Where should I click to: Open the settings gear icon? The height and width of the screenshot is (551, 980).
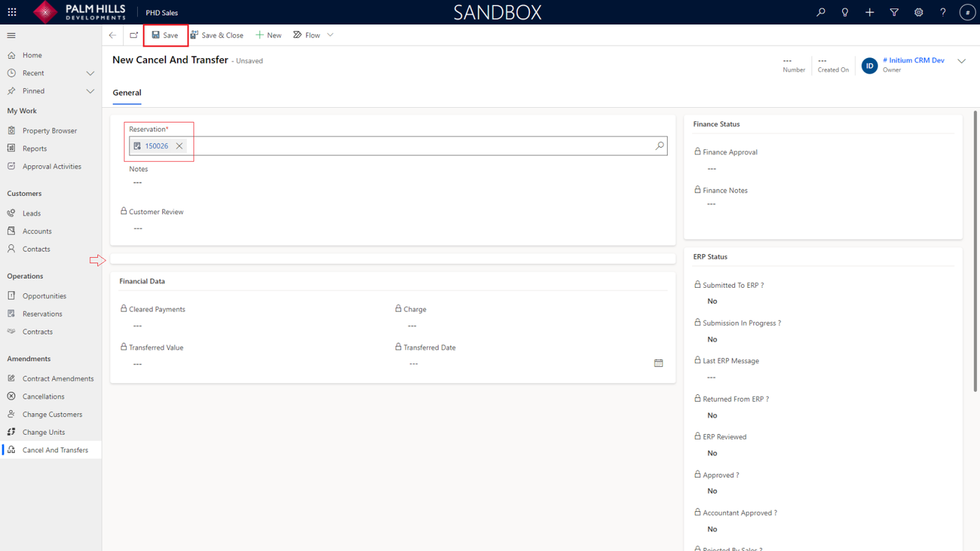[x=918, y=12]
